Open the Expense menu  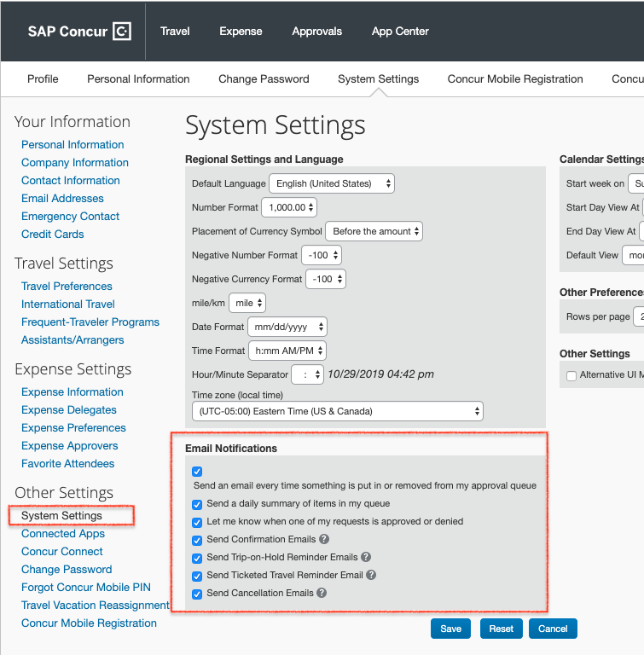coord(241,32)
